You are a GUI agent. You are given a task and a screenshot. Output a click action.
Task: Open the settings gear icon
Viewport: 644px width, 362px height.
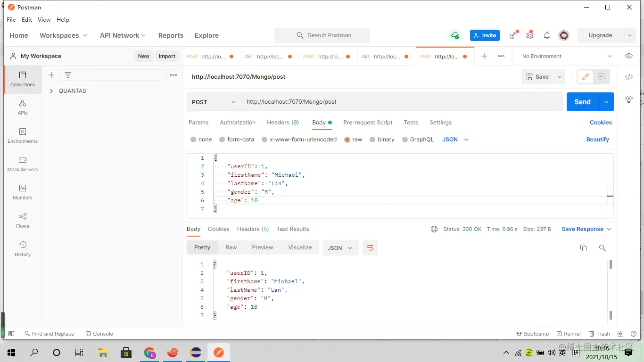pyautogui.click(x=530, y=35)
